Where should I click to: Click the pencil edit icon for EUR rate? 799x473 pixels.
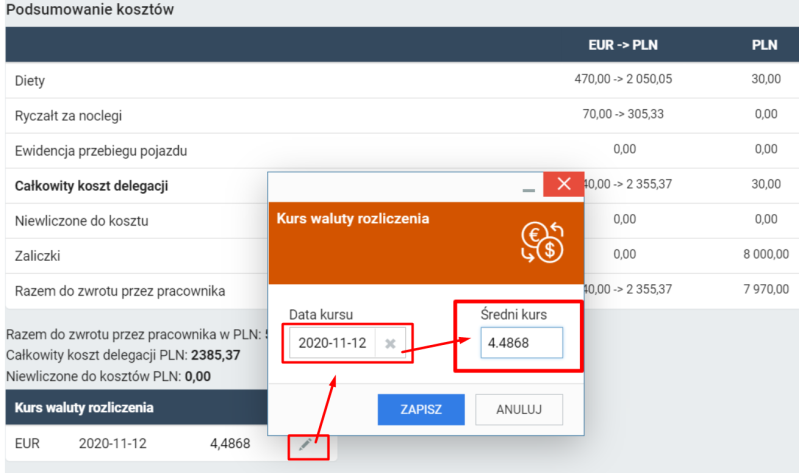coord(305,444)
